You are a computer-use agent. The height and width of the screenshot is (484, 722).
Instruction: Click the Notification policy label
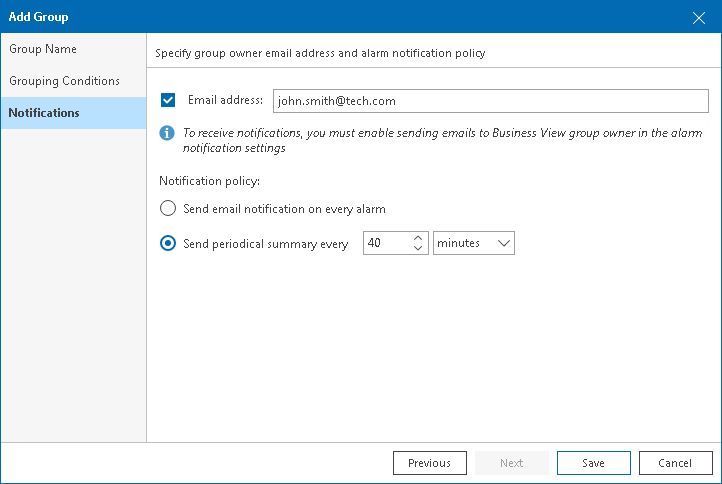[x=210, y=181]
